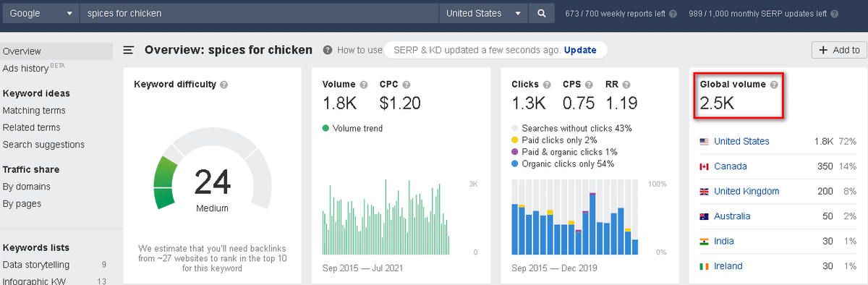The image size is (868, 285).
Task: Open the hamburger menu beside Overview title
Action: click(129, 50)
